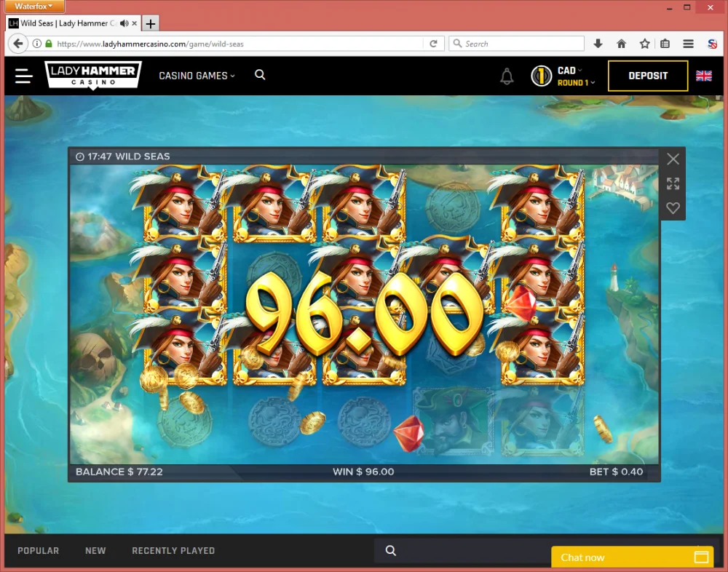The image size is (728, 572).
Task: Click the secure connection padlock icon
Action: click(49, 44)
